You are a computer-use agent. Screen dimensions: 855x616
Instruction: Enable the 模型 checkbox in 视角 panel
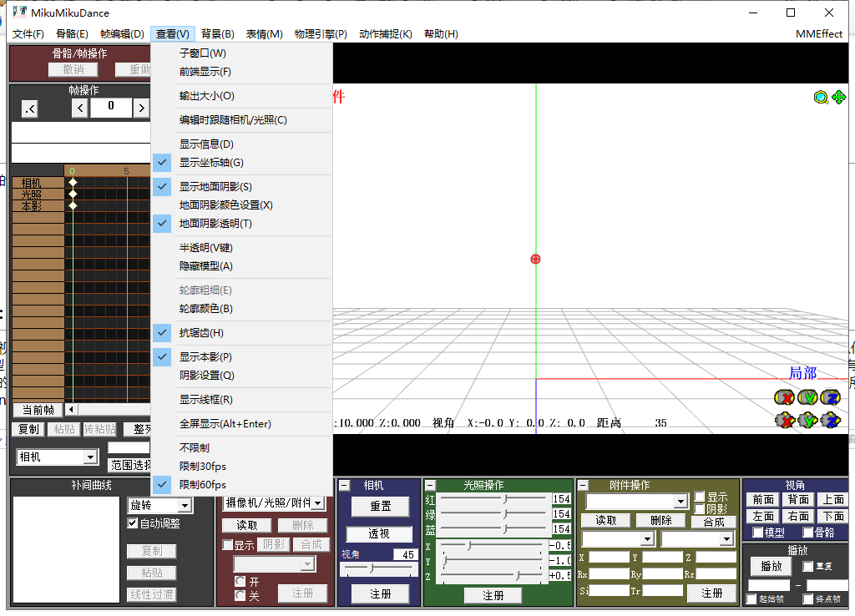click(757, 532)
